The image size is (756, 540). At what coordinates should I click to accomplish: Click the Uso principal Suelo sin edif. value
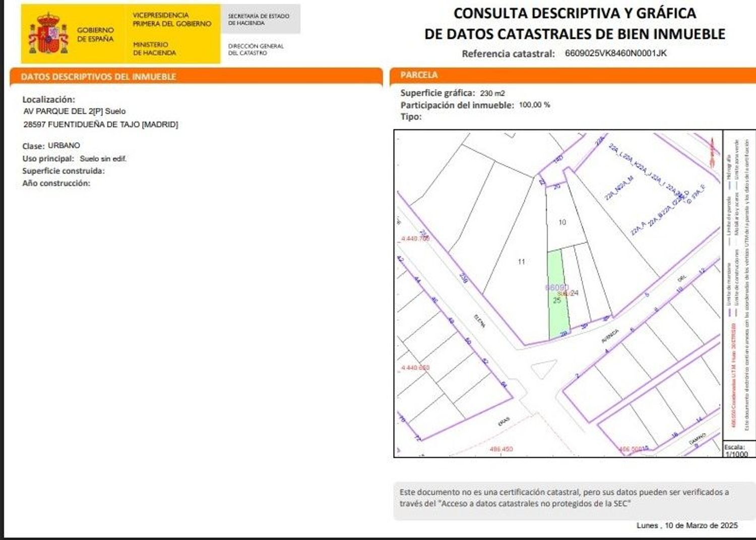coord(103,159)
